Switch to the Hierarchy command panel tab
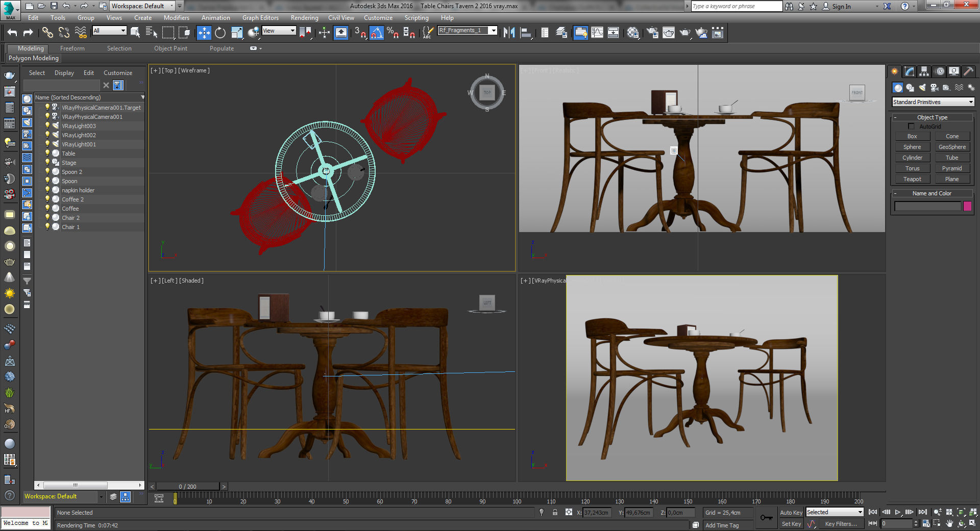Image resolution: width=980 pixels, height=531 pixels. [924, 71]
